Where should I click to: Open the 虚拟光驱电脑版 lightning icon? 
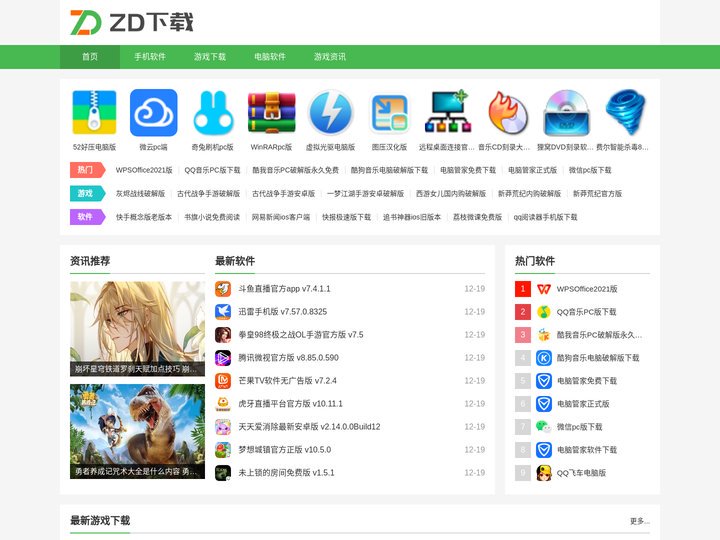pos(331,112)
